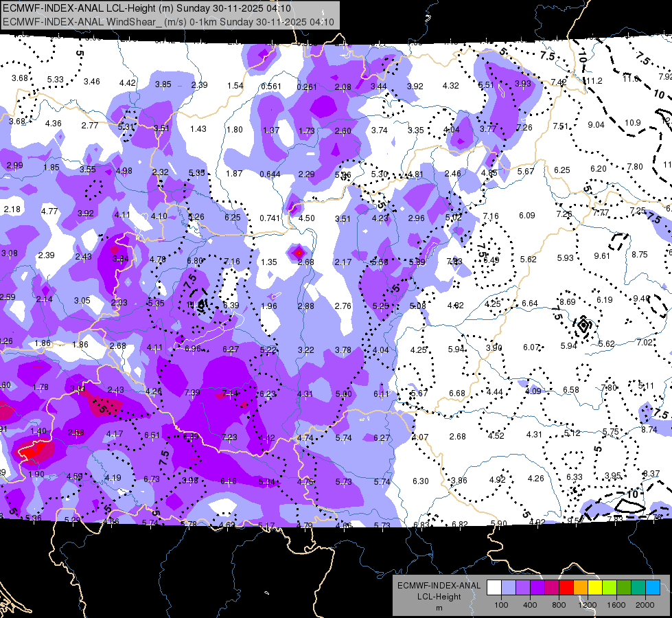Click the LCL-Height title line at top
This screenshot has height=618, width=672.
point(147,8)
